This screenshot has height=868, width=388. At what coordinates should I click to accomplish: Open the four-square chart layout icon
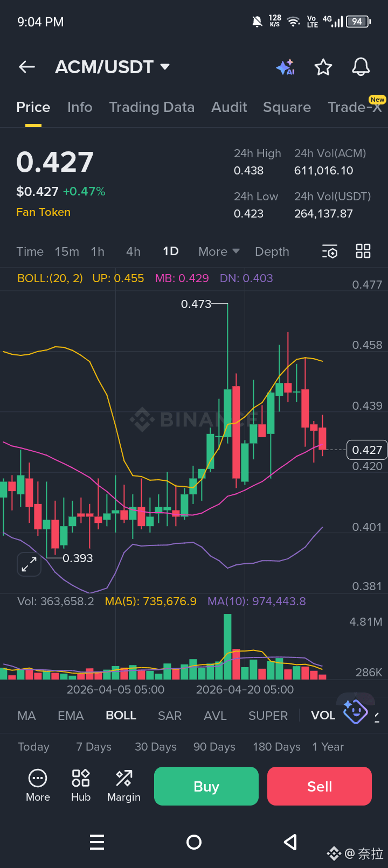tap(363, 251)
